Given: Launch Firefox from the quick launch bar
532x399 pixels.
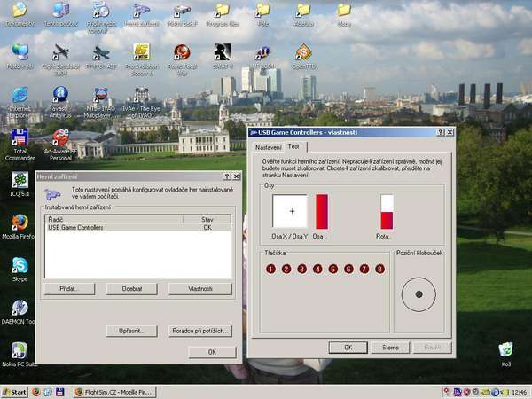Looking at the screenshot, I should 36,392.
